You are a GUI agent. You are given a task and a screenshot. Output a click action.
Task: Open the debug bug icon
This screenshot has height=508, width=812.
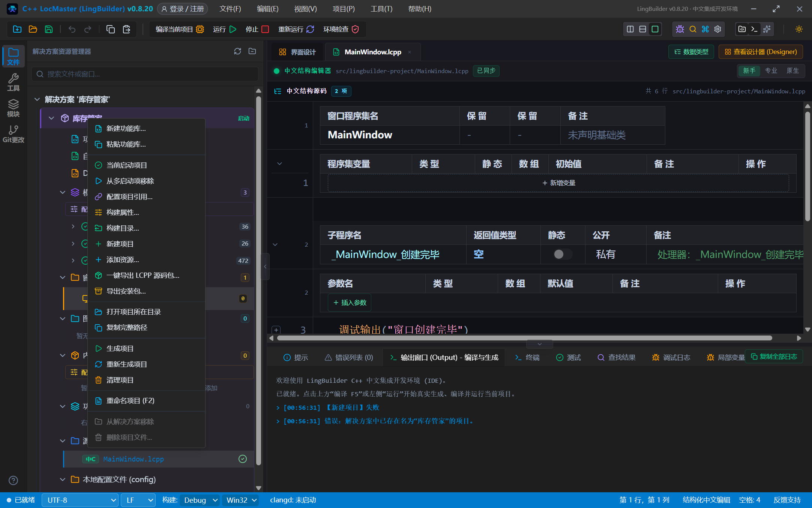click(x=680, y=29)
